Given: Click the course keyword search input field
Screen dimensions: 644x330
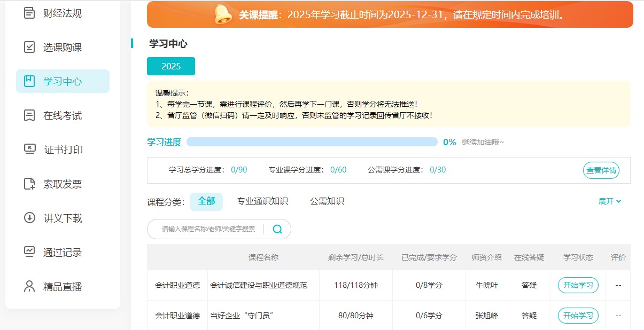Looking at the screenshot, I should pyautogui.click(x=208, y=229).
